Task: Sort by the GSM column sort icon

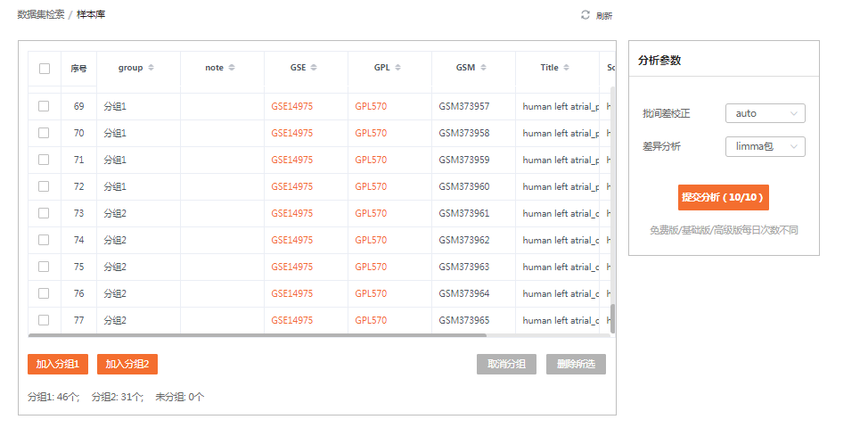Action: (483, 68)
